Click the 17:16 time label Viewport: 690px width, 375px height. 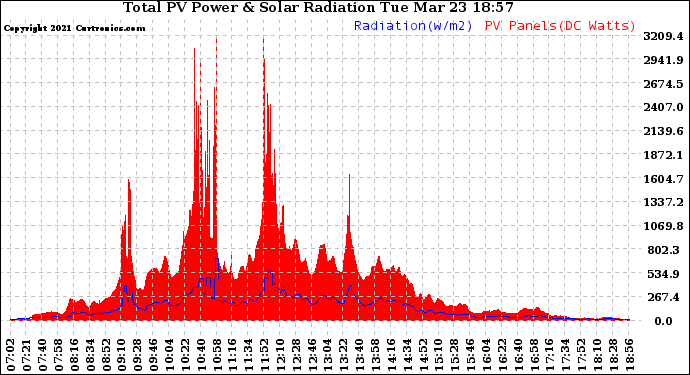click(x=550, y=355)
